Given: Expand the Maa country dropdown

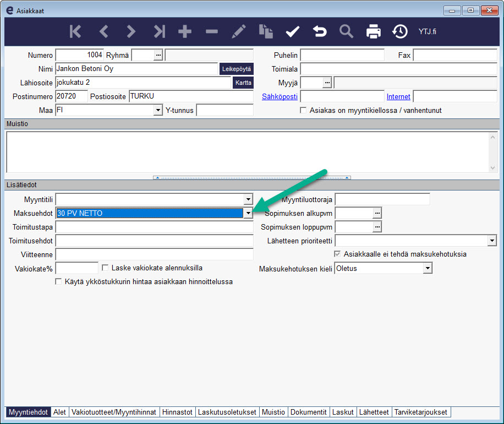Looking at the screenshot, I should coord(157,110).
